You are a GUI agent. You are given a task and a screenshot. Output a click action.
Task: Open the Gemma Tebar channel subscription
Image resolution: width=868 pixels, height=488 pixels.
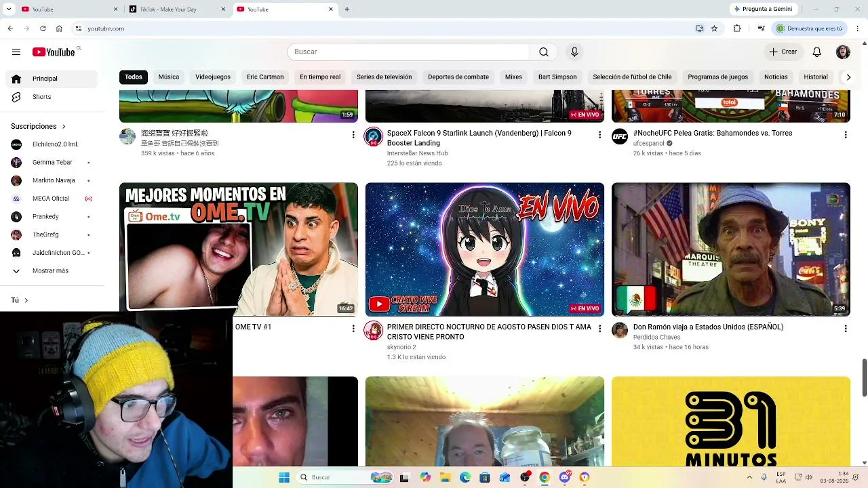(x=52, y=163)
